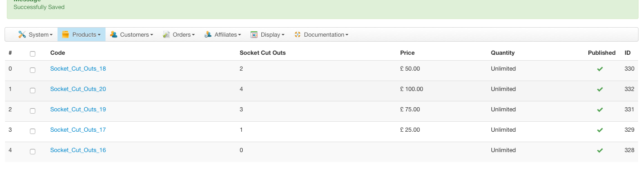Expand the System dropdown menu

coord(35,34)
